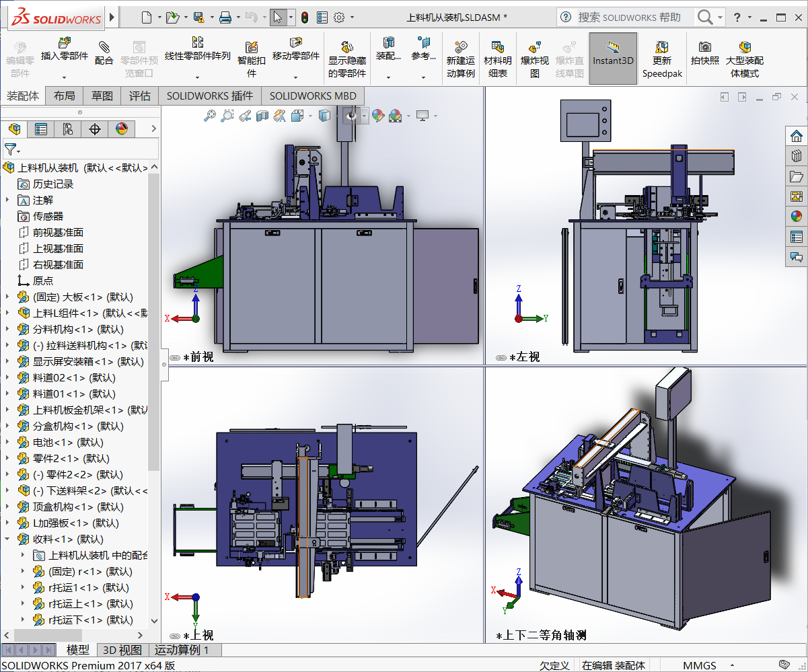Collapse the 收料<1> tree node
This screenshot has height=672, width=808.
[x=7, y=539]
